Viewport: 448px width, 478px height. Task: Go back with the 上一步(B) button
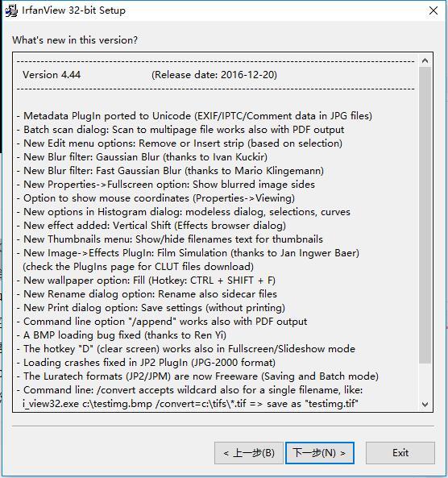249,453
